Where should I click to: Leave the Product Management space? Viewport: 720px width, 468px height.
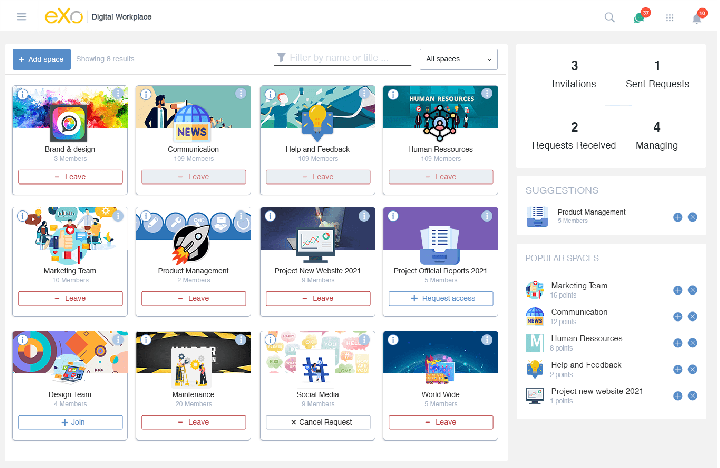193,299
